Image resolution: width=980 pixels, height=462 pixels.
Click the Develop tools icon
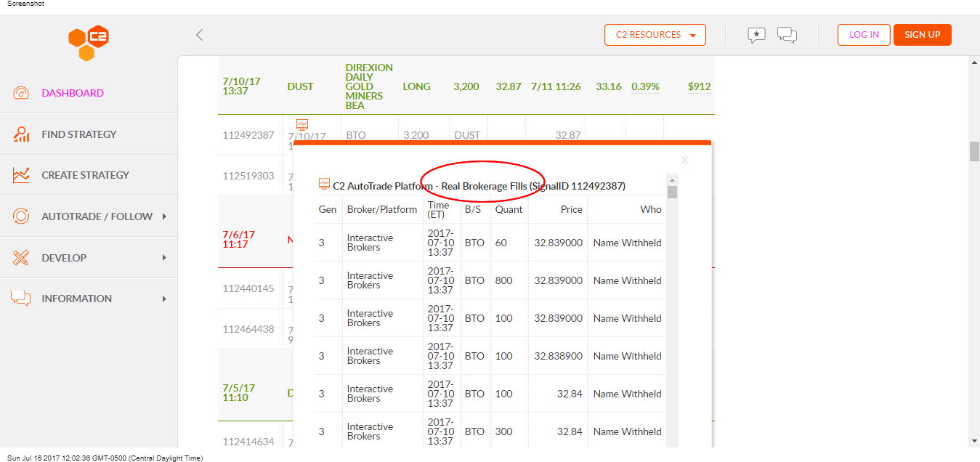[x=21, y=258]
